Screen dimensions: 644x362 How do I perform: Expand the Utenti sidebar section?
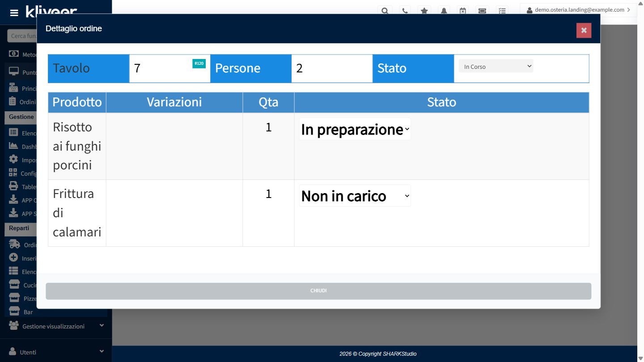[56, 352]
